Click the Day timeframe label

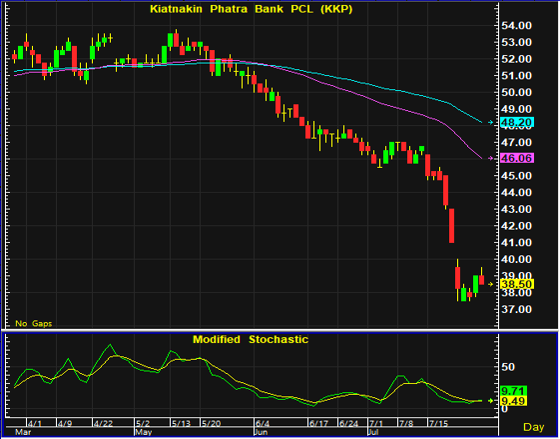point(534,427)
